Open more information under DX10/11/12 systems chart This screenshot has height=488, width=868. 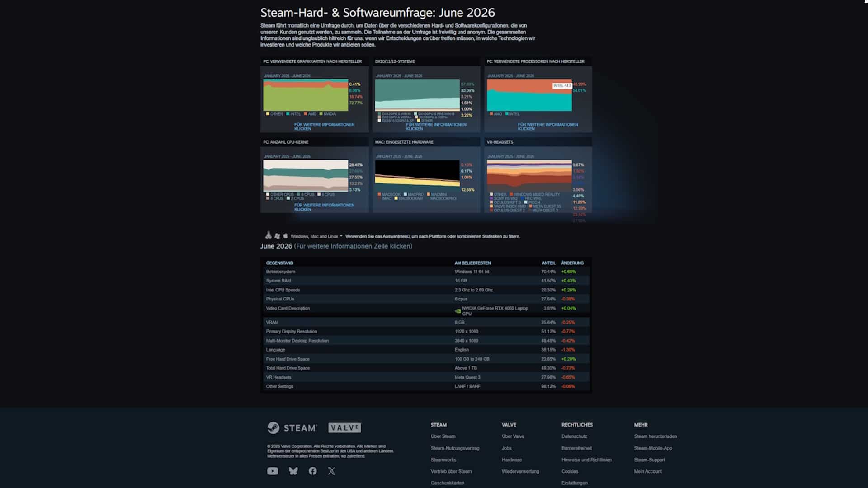pyautogui.click(x=436, y=127)
